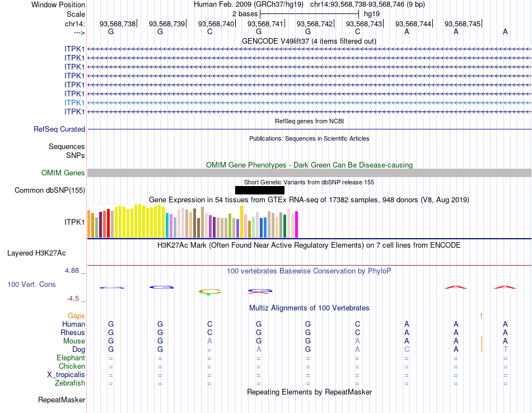Click the RefSeq genes from NCBI title

(309, 121)
